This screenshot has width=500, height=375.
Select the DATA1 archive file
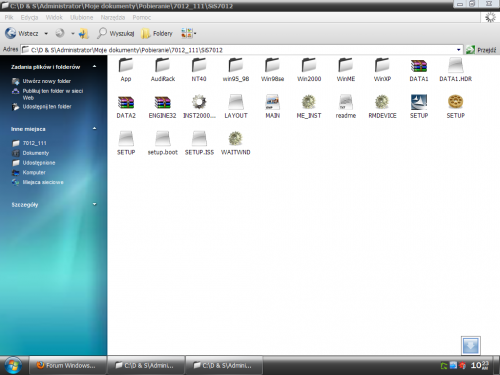tap(419, 69)
